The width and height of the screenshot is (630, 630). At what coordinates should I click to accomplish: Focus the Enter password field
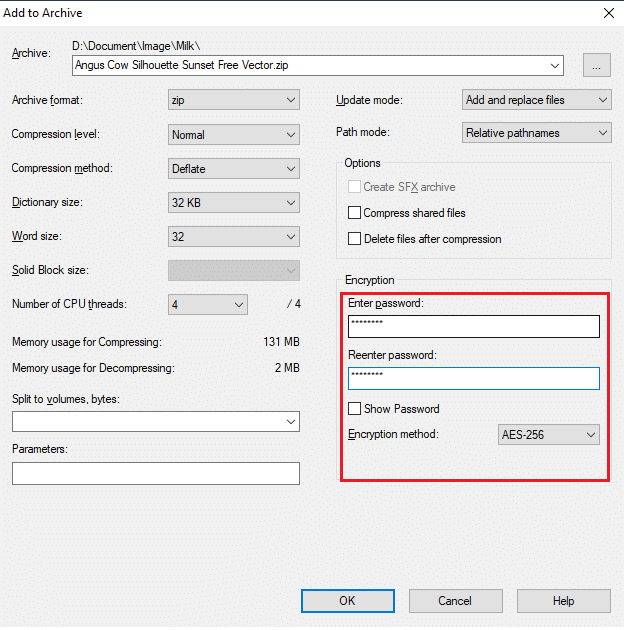[x=473, y=326]
